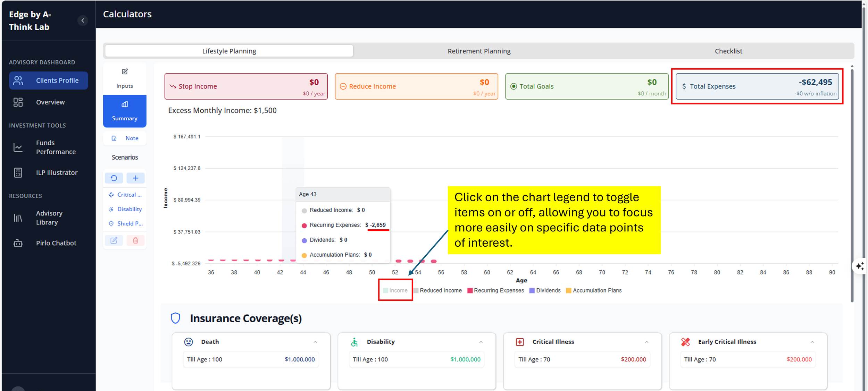Add a new scenario with plus icon
Viewport: 868px width, 391px height.
[135, 178]
